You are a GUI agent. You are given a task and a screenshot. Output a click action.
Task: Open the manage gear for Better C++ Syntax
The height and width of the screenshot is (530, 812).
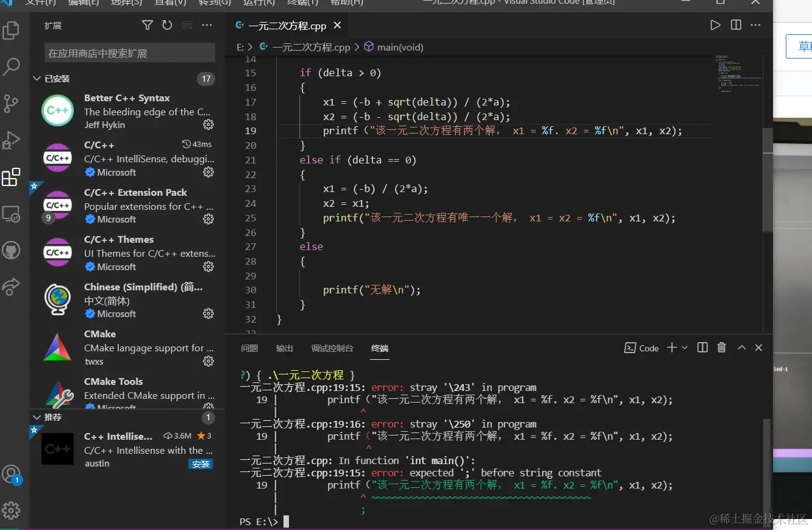tap(208, 125)
